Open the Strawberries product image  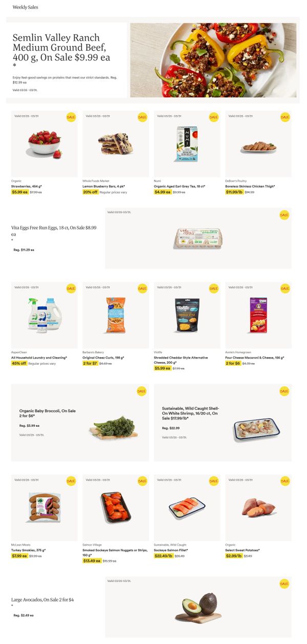pyautogui.click(x=45, y=143)
